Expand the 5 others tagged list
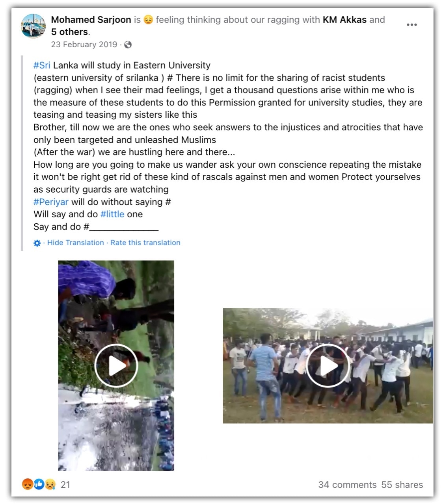Viewport: 445px width, 504px height. pos(69,32)
